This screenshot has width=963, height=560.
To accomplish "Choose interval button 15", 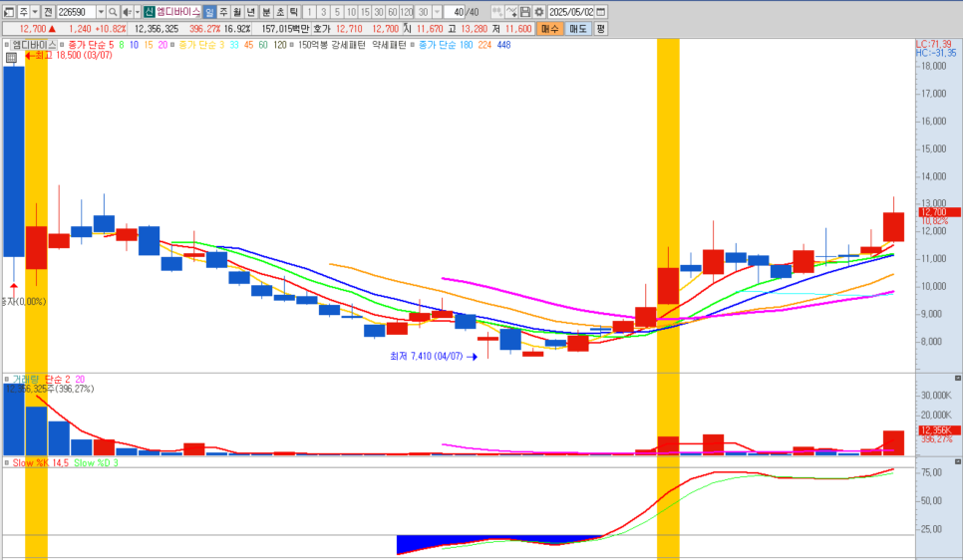I will tap(366, 12).
